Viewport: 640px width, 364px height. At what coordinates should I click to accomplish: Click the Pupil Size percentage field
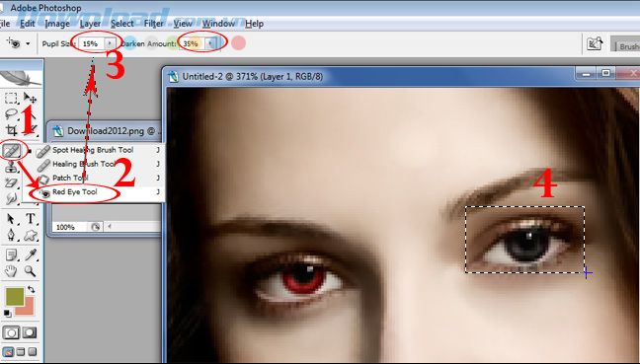pyautogui.click(x=92, y=43)
